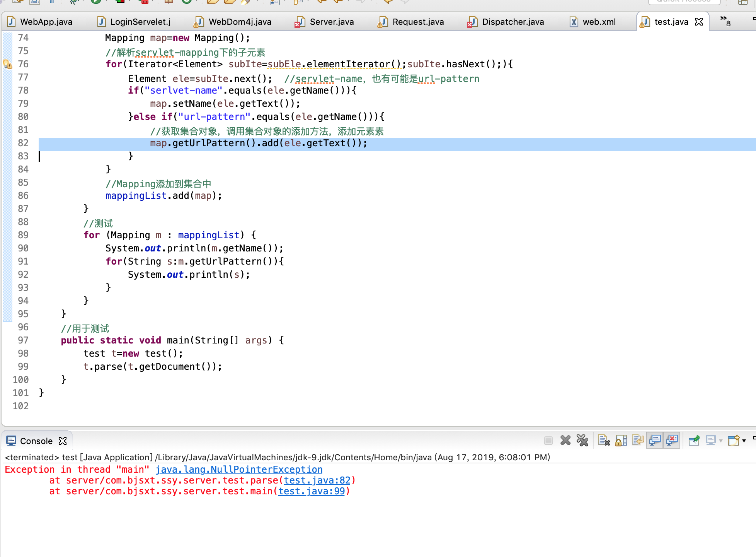
Task: Click mappingList.add(map) on line 86
Action: click(x=163, y=196)
